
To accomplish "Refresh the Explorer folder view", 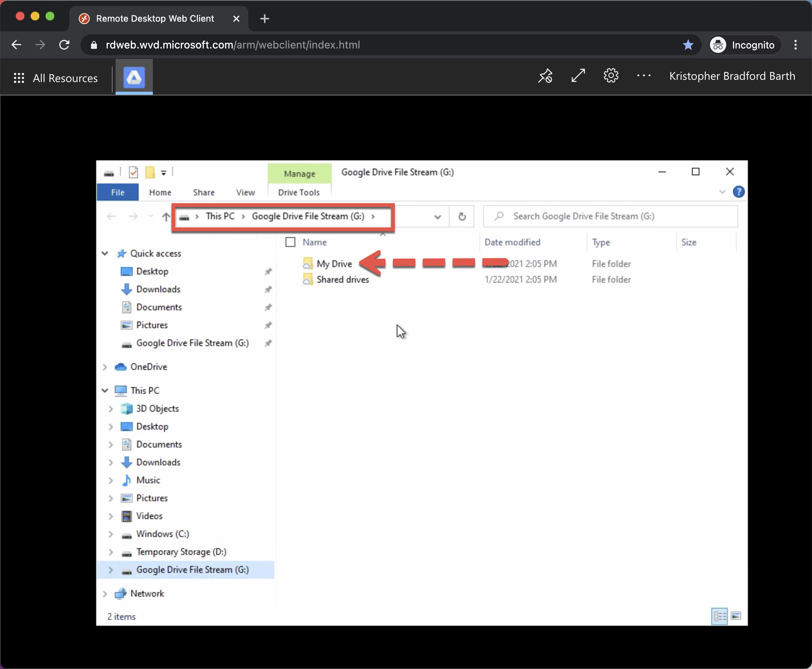I will pyautogui.click(x=462, y=217).
